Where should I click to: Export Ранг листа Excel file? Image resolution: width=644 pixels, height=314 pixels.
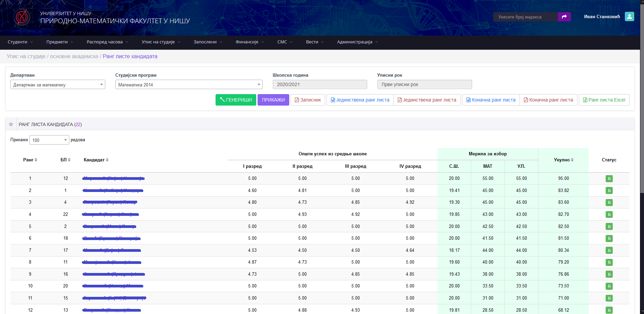pos(604,100)
